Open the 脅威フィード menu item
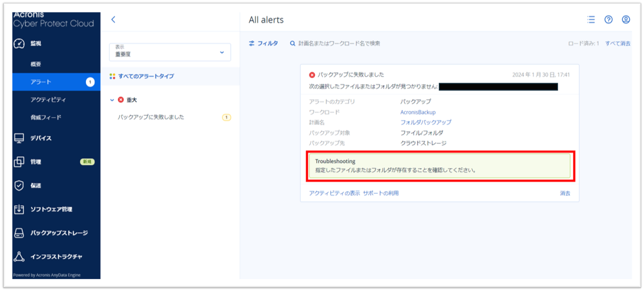The height and width of the screenshot is (291, 644). [46, 117]
